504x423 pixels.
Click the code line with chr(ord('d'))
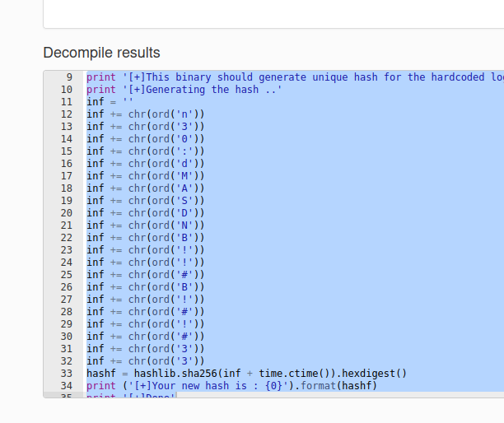(145, 164)
